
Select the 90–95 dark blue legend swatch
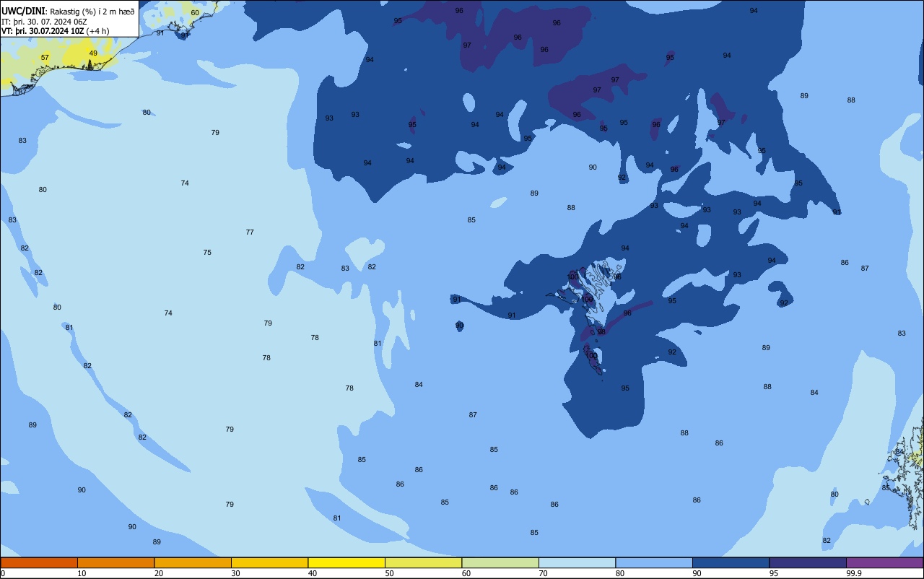[731, 562]
